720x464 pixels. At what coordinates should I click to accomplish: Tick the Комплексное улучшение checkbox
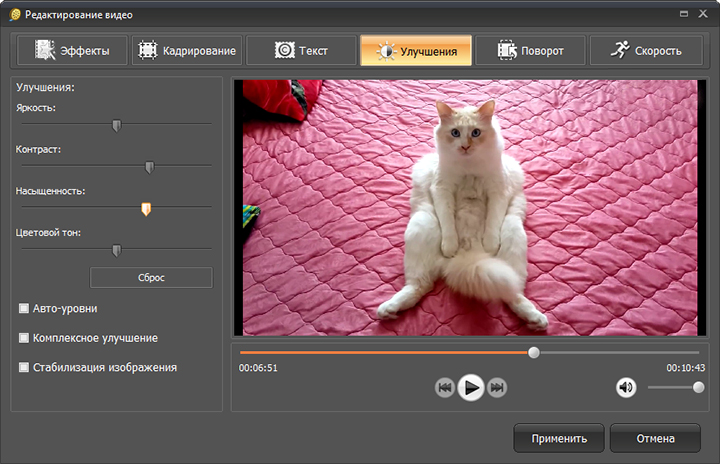pyautogui.click(x=24, y=338)
